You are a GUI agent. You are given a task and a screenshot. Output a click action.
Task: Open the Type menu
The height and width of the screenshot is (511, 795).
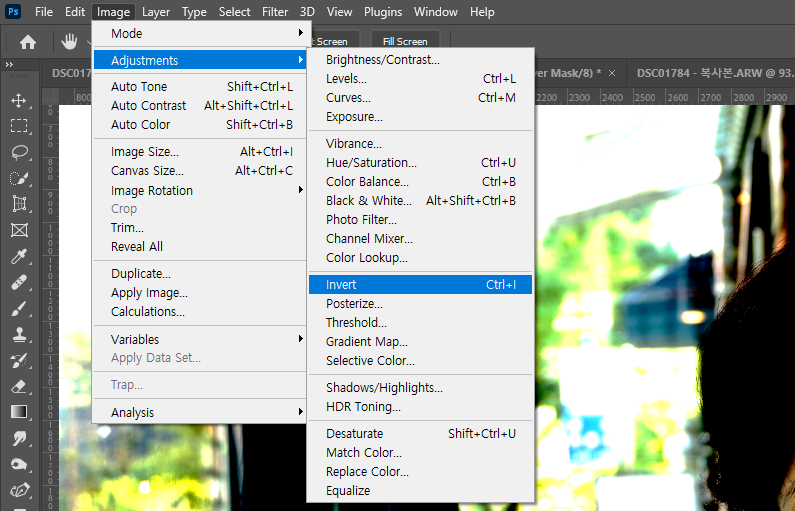[194, 12]
